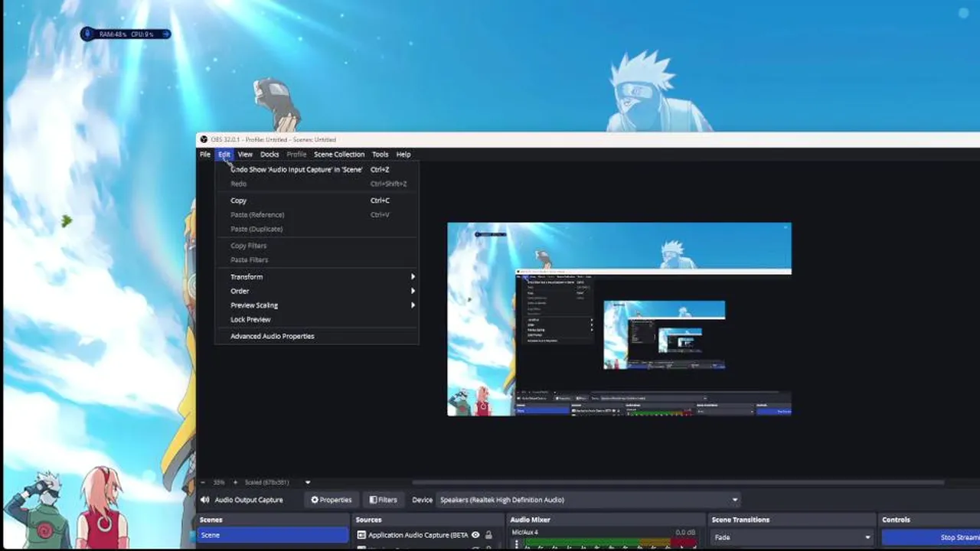Click Application Audio Capture source type icon

[x=361, y=535]
